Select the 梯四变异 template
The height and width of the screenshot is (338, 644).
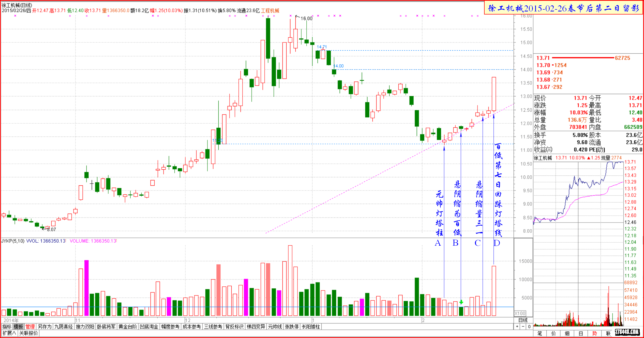[x=256, y=327]
